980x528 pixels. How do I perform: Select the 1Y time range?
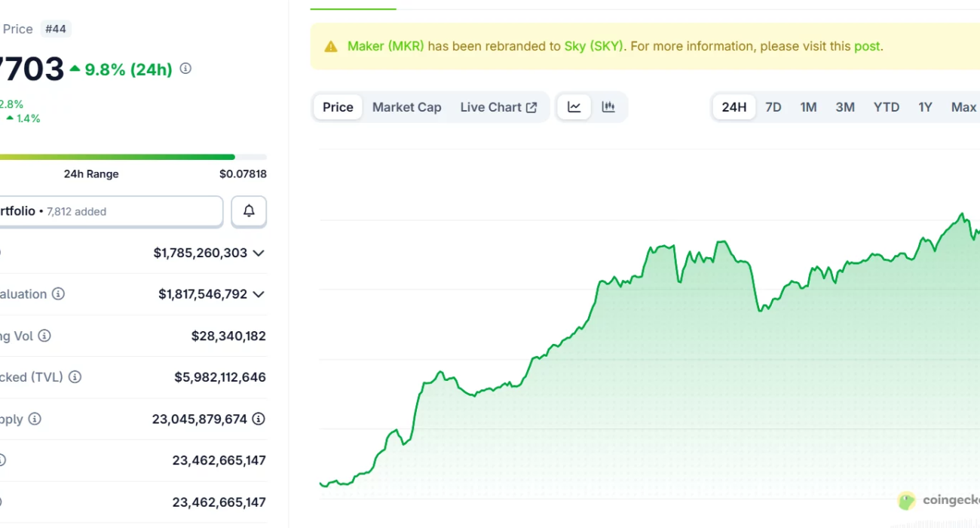pyautogui.click(x=925, y=107)
